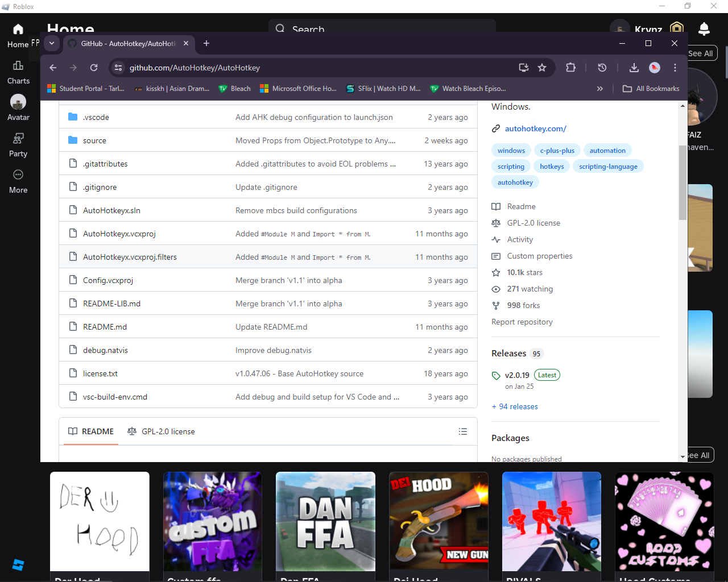Install app icon in address bar
Viewport: 728px width, 582px height.
[524, 68]
